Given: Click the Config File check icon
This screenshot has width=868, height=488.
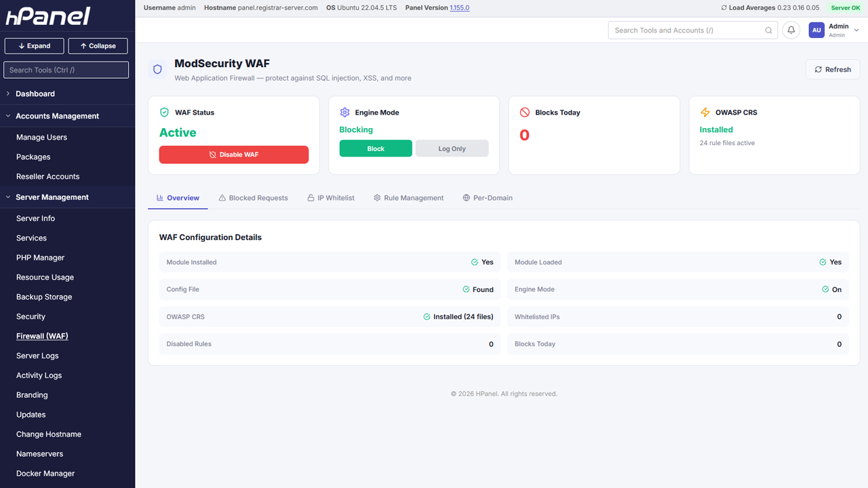Looking at the screenshot, I should 466,289.
